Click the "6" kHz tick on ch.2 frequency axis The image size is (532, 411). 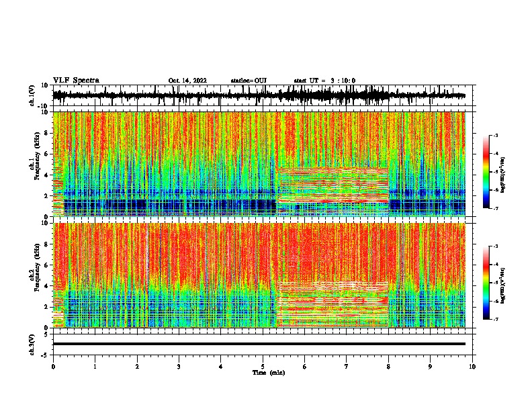tap(47, 265)
